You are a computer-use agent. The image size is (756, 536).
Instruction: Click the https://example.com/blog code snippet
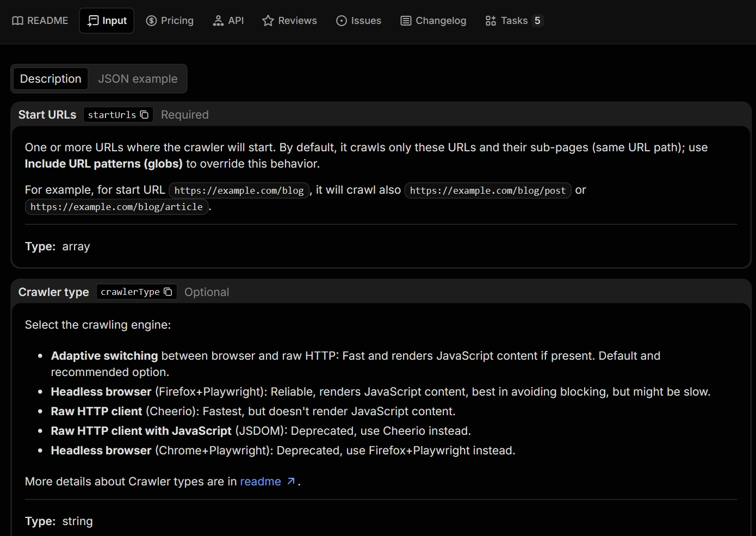tap(239, 190)
